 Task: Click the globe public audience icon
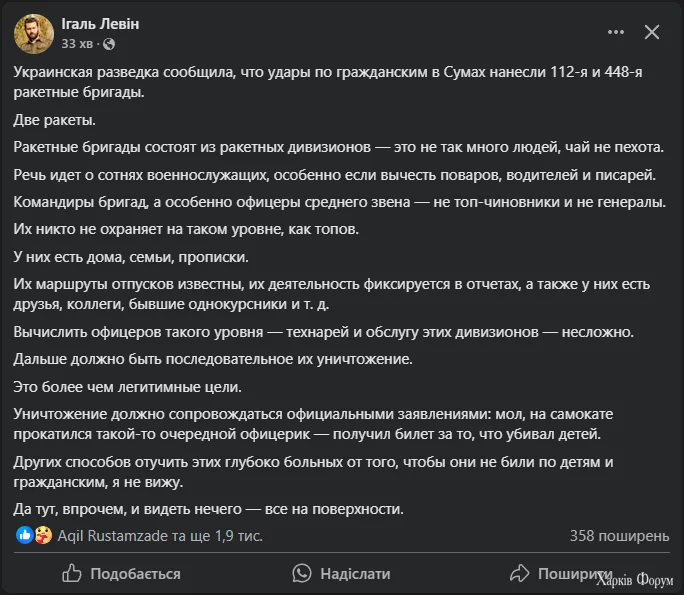coord(109,44)
